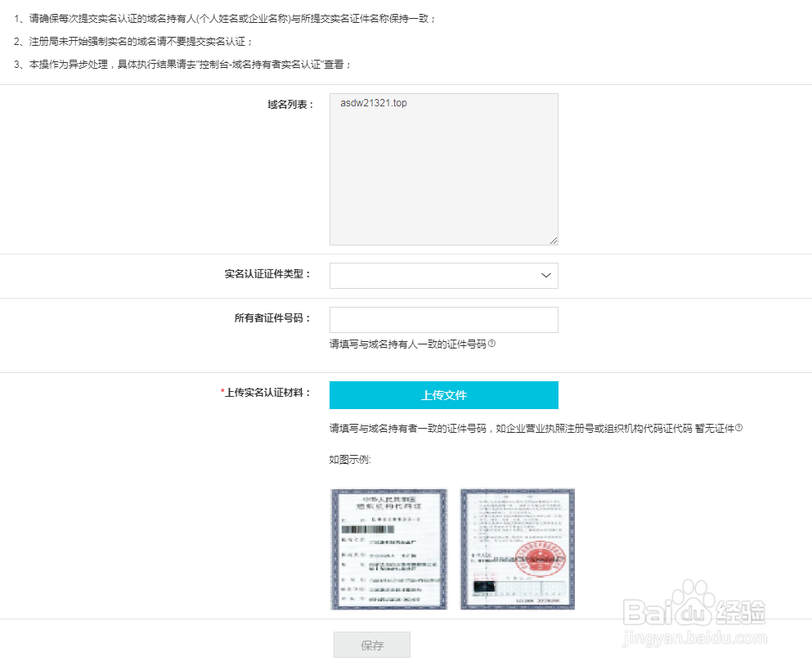Click the business license sample image
This screenshot has height=666, width=812.
517,548
